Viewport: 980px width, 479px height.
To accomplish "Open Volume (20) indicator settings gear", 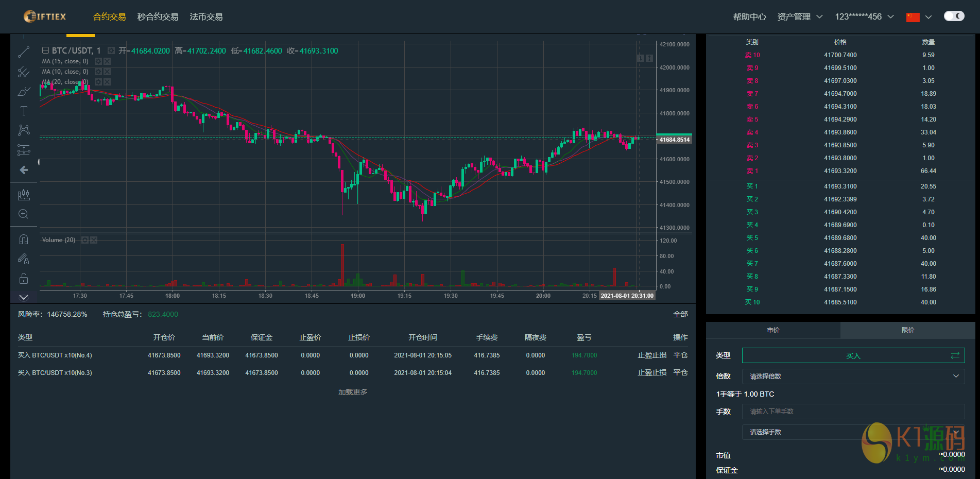I will coord(85,240).
